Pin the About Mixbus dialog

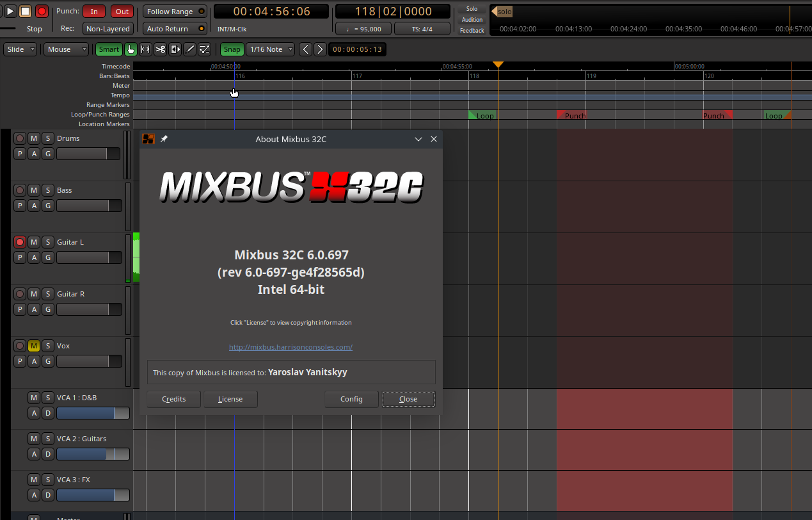click(164, 139)
